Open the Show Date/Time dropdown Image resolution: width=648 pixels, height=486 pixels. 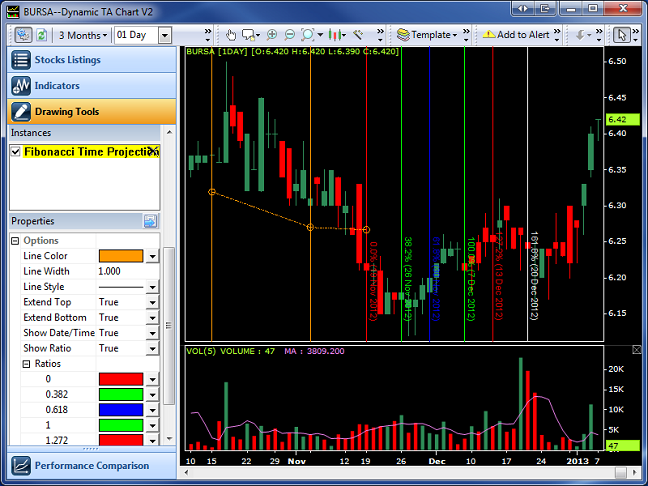[152, 333]
